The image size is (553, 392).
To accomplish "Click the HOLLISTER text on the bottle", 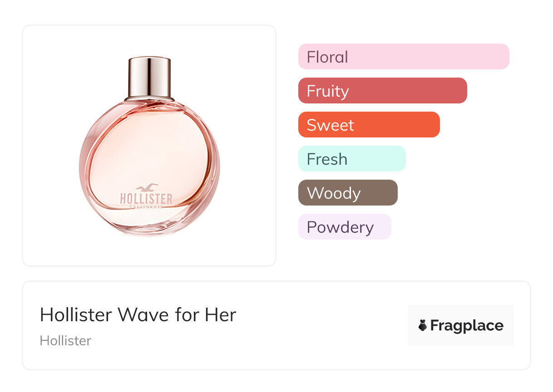I will pyautogui.click(x=146, y=199).
